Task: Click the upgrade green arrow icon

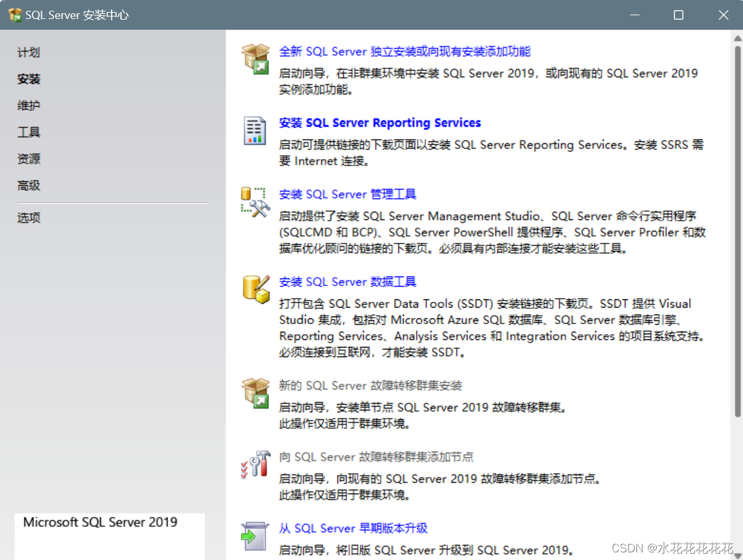Action: 254,536
